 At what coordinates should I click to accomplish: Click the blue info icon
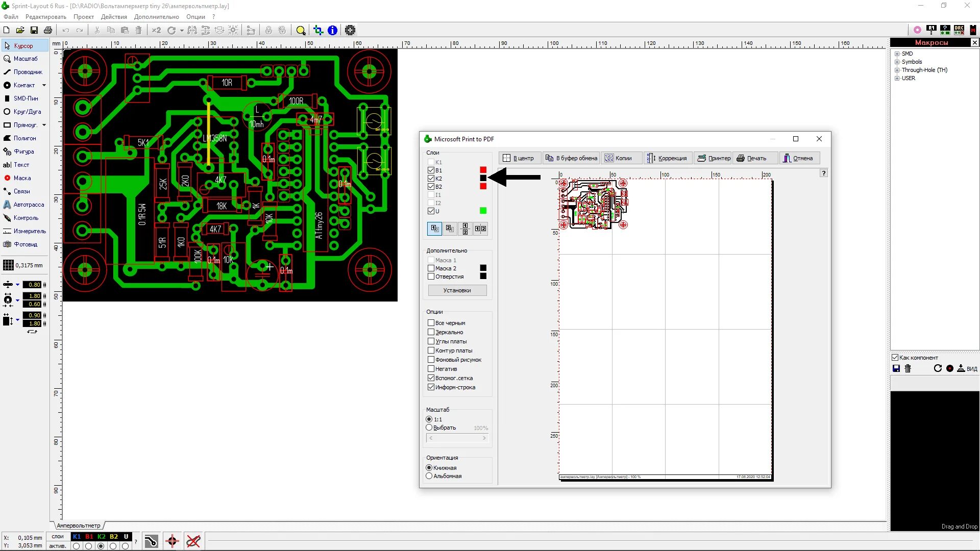click(332, 31)
